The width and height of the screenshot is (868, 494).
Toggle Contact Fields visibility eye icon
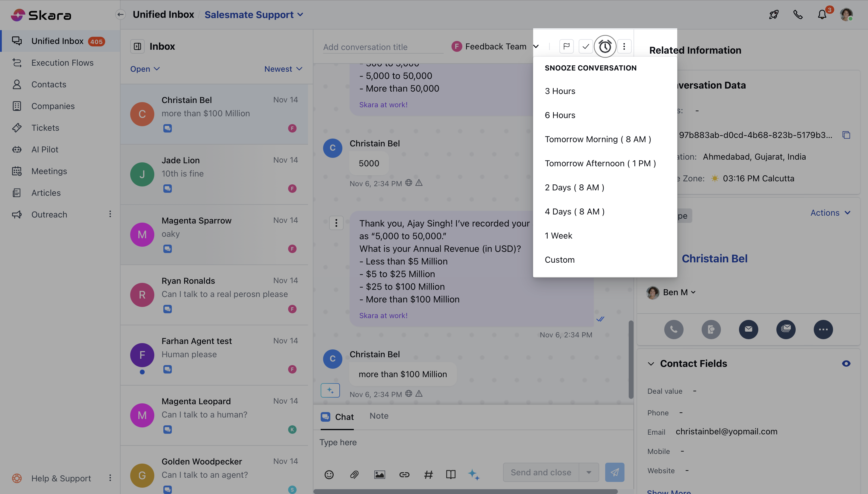click(846, 364)
